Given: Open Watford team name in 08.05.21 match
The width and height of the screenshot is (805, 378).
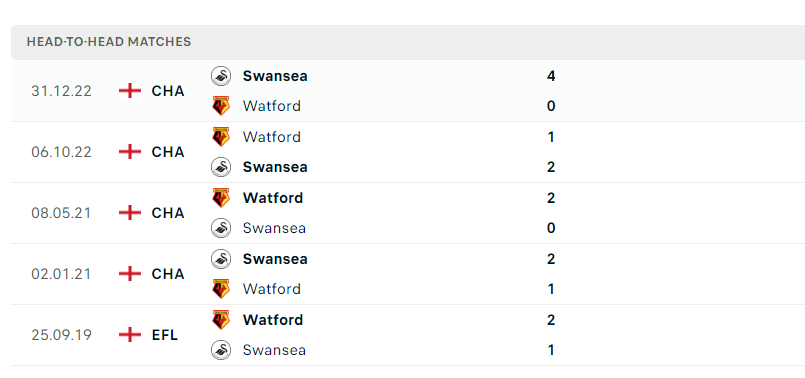Looking at the screenshot, I should tap(273, 198).
